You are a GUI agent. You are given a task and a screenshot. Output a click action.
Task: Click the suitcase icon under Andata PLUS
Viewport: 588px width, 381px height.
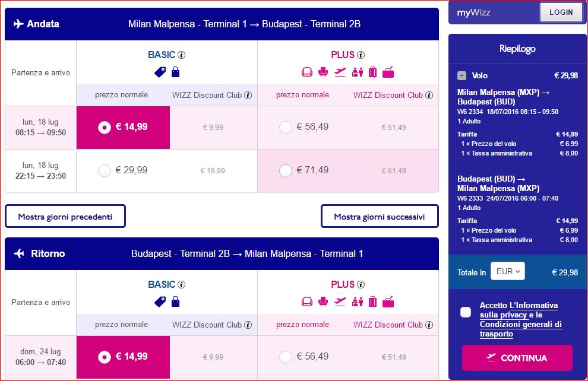click(373, 72)
